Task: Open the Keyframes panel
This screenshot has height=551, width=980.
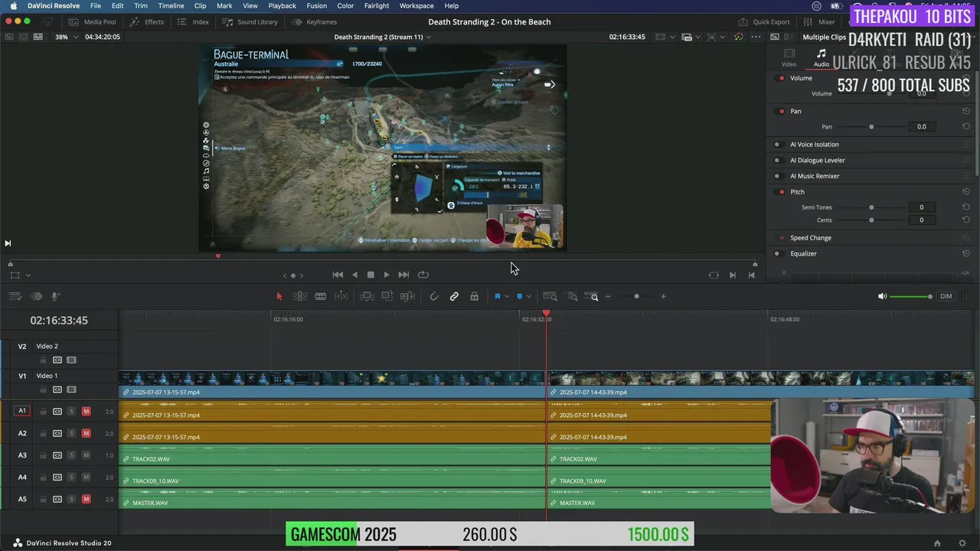Action: click(315, 22)
